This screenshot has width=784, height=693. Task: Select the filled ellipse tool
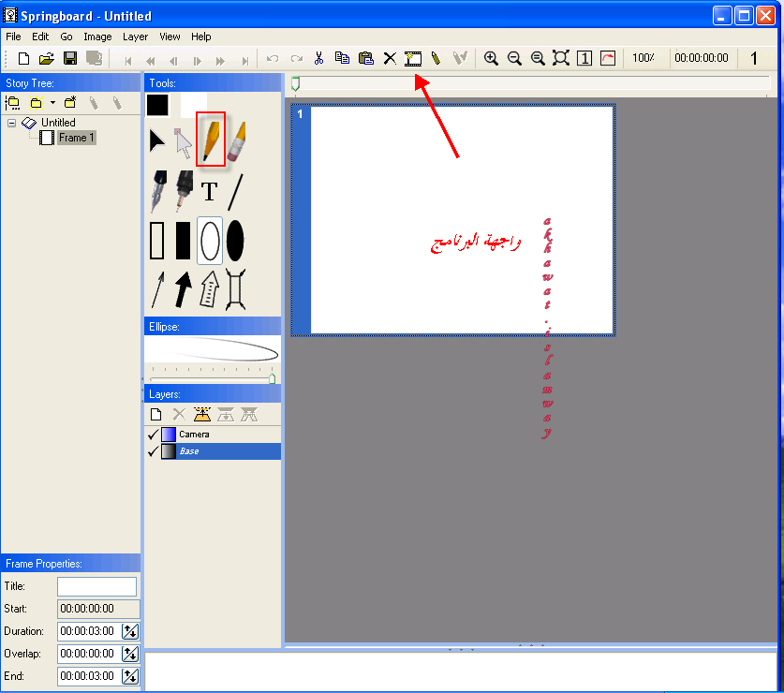(x=235, y=241)
